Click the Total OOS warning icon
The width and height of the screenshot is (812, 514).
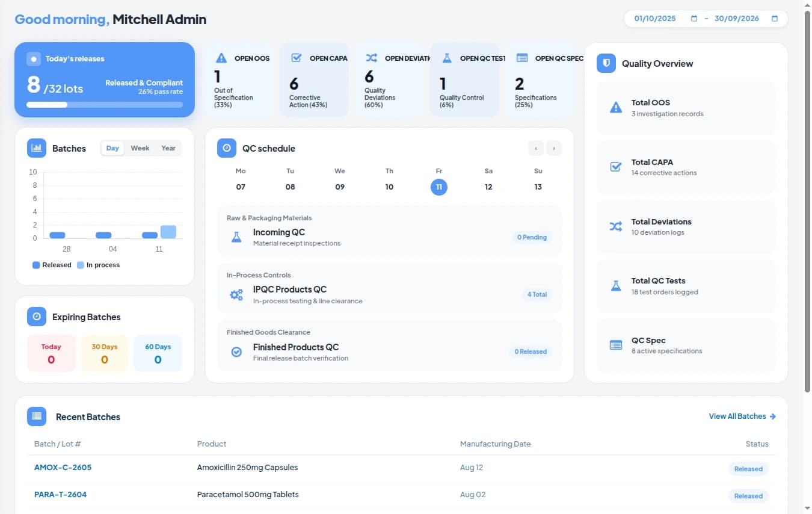[616, 108]
